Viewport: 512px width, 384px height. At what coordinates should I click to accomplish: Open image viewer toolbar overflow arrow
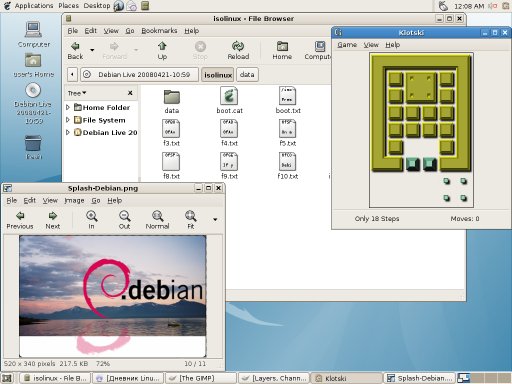tap(215, 220)
